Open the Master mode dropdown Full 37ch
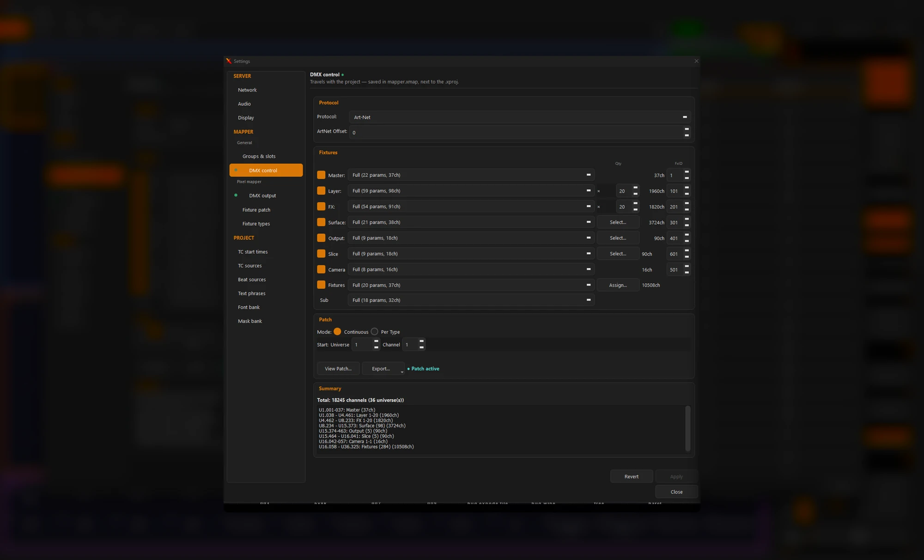Image resolution: width=924 pixels, height=560 pixels. (x=471, y=175)
